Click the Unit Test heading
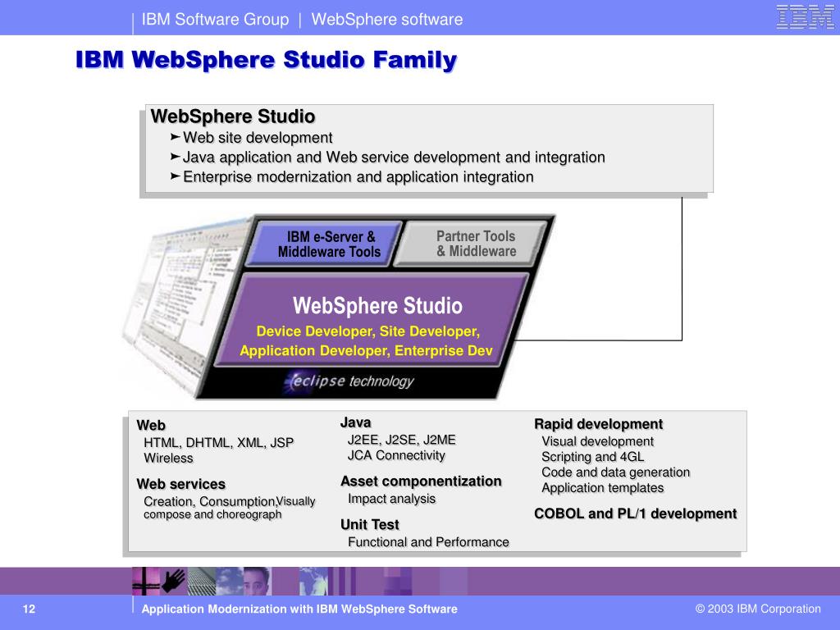The height and width of the screenshot is (630, 840). [x=370, y=524]
